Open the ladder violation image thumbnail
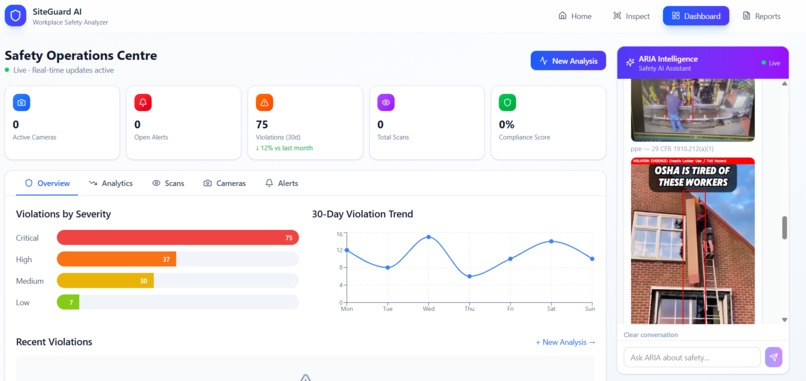The image size is (806, 381). 692,241
